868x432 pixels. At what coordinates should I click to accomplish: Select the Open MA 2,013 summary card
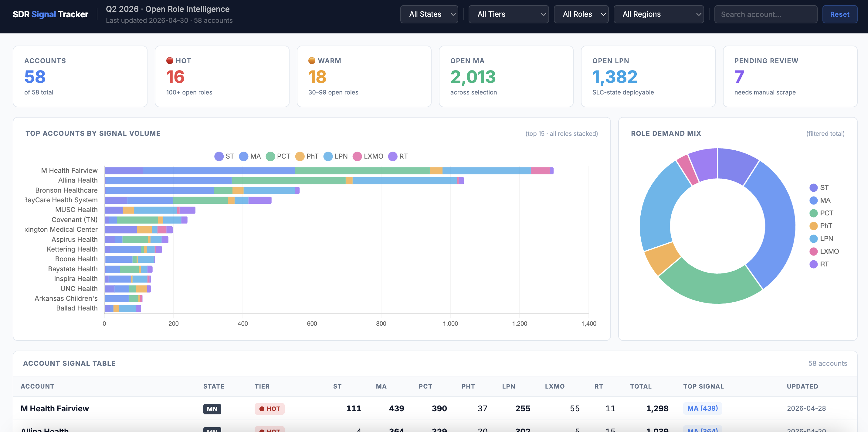click(x=506, y=77)
